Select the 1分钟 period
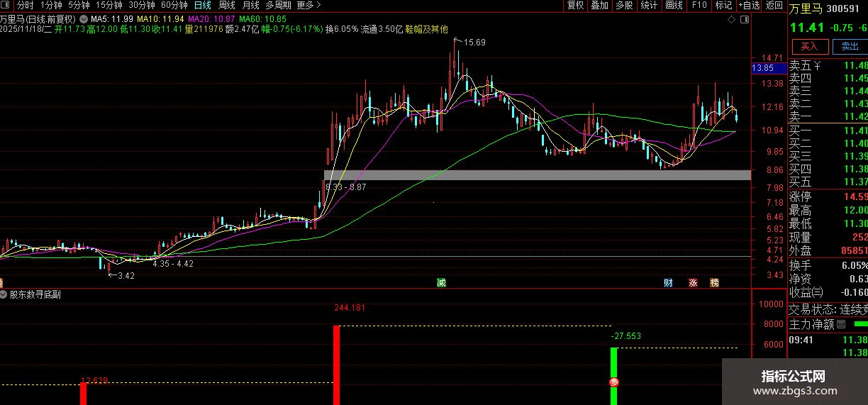Screen dimensions: 868x405 52,5
